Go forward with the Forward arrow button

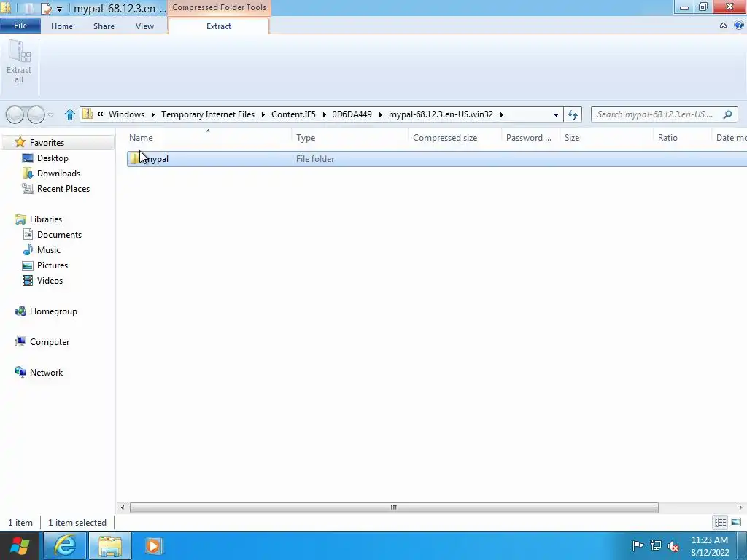pyautogui.click(x=36, y=114)
